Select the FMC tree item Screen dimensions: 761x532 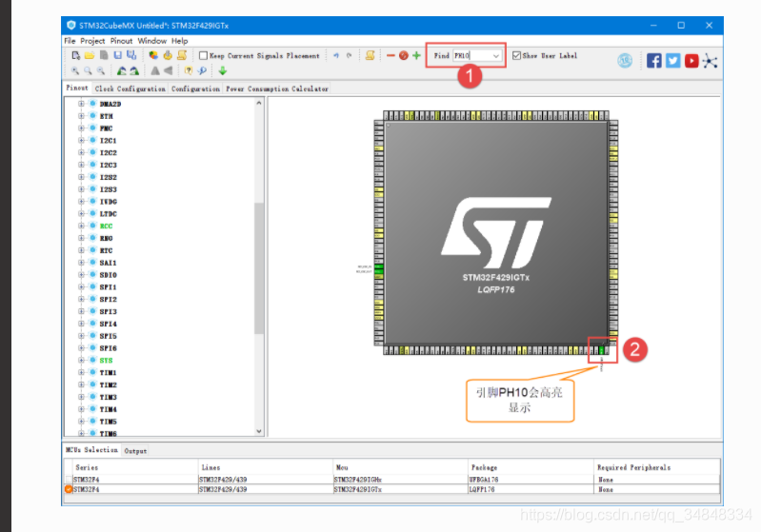point(107,128)
